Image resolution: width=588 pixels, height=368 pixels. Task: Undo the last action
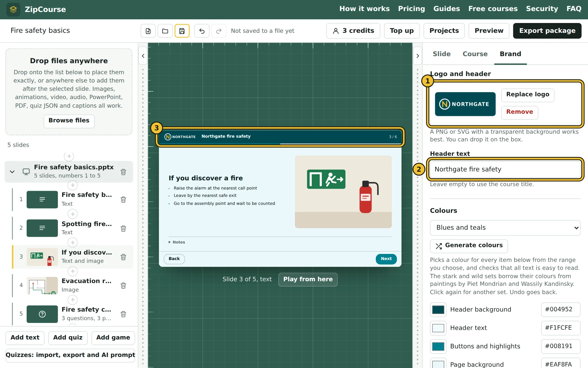[202, 31]
